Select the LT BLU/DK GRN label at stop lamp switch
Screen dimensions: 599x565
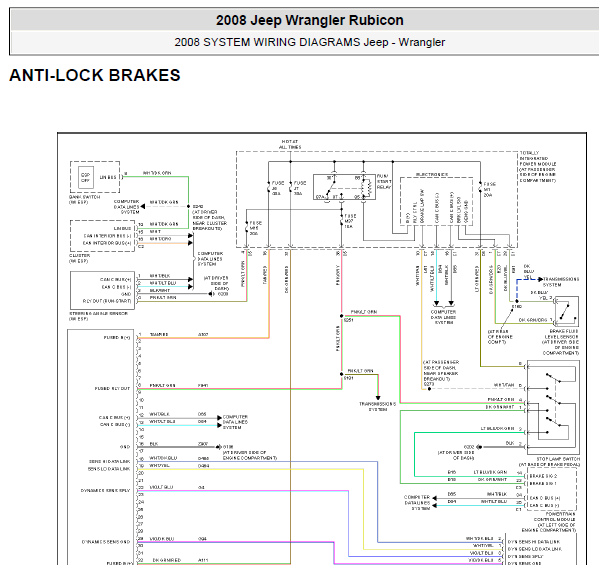click(497, 429)
